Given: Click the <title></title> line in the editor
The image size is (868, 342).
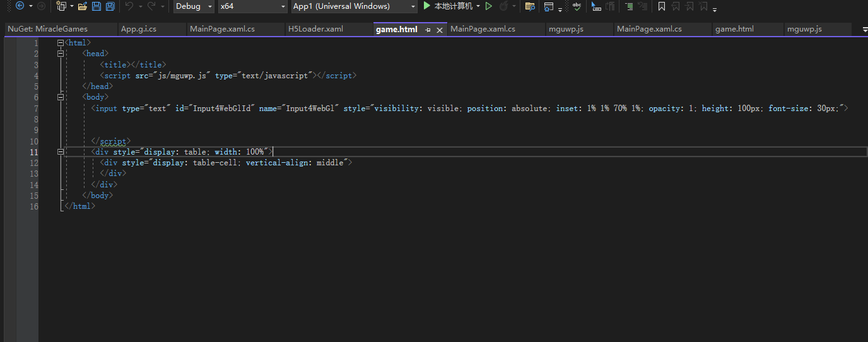Looking at the screenshot, I should coord(133,64).
